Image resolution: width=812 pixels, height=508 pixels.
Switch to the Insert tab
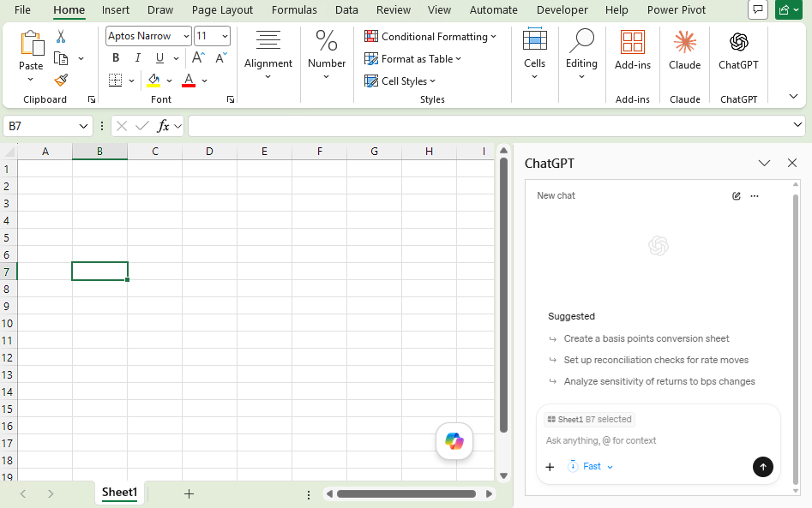(x=116, y=9)
